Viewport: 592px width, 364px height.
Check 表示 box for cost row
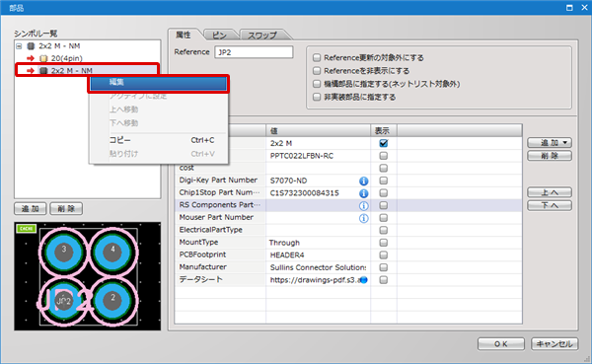pos(383,168)
